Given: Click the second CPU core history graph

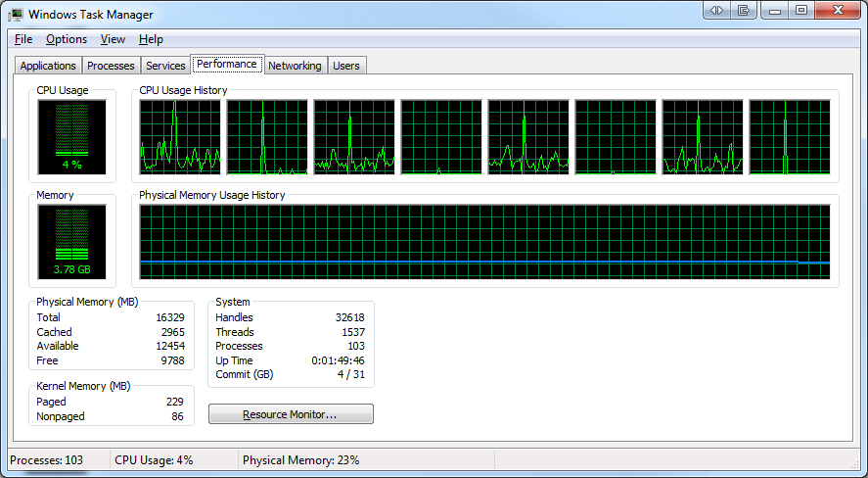Looking at the screenshot, I should (x=267, y=137).
